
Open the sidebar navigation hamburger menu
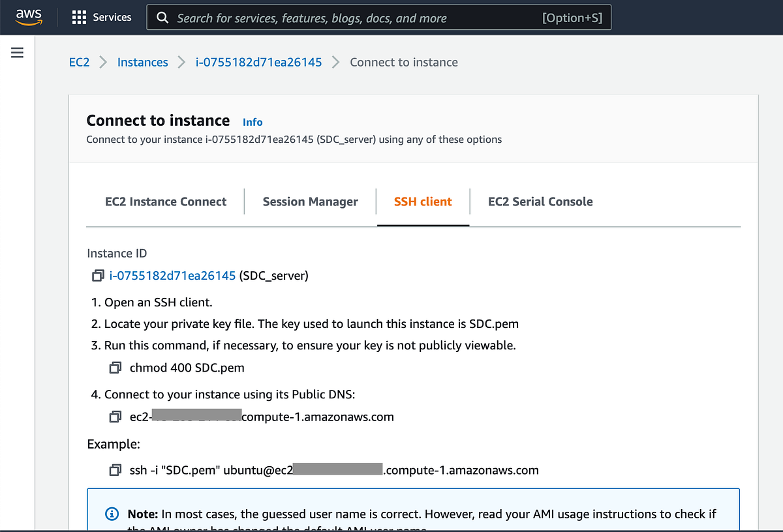(x=17, y=53)
